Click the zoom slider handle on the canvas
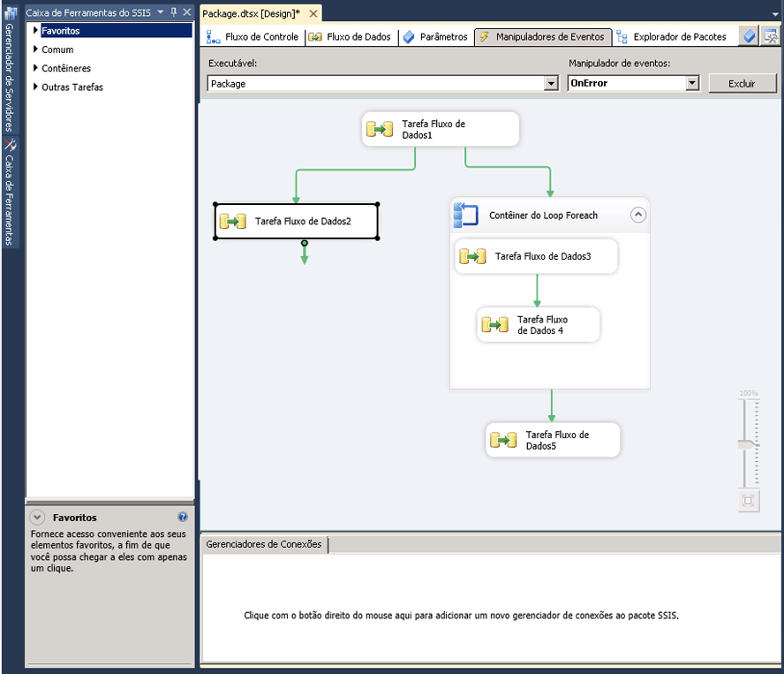The height and width of the screenshot is (674, 784). [x=748, y=444]
